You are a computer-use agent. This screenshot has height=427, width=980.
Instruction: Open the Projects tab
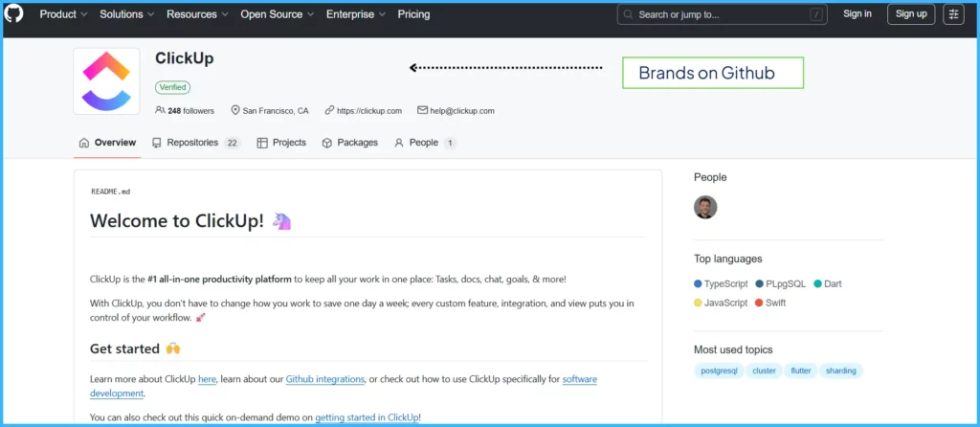[282, 143]
